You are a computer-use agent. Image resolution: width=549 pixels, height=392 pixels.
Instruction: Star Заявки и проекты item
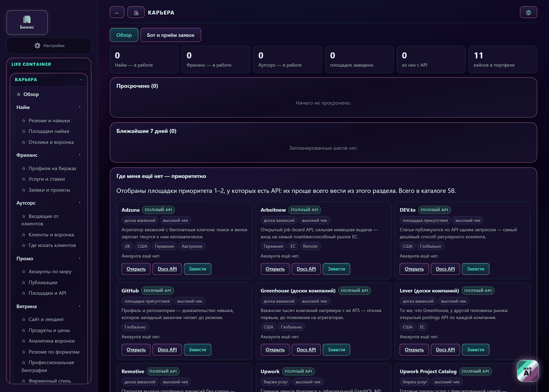coord(24,190)
